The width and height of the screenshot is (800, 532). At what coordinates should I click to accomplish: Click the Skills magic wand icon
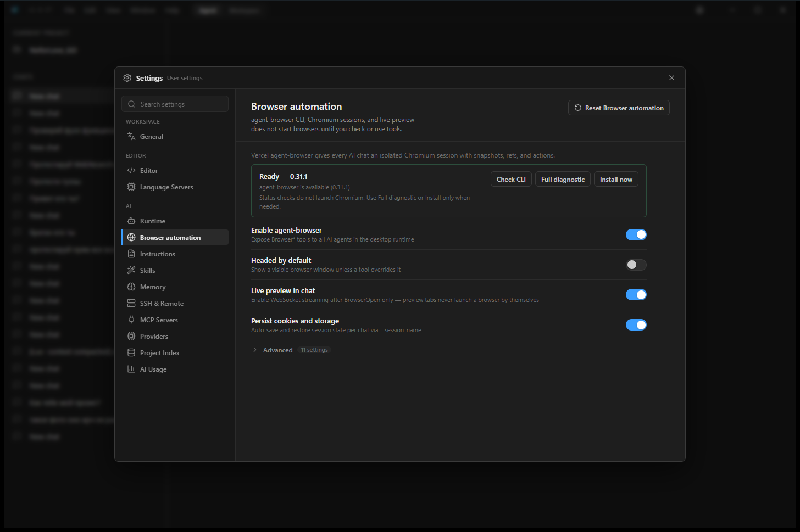[131, 271]
